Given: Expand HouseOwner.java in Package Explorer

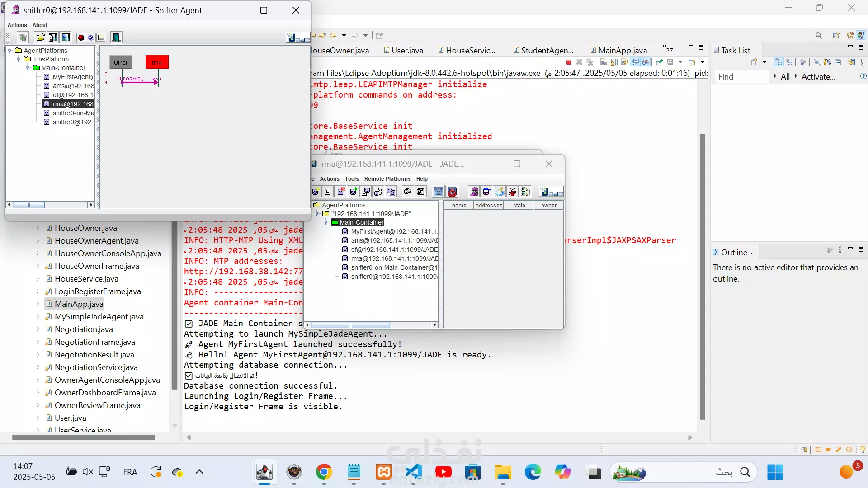Looking at the screenshot, I should coord(38,228).
